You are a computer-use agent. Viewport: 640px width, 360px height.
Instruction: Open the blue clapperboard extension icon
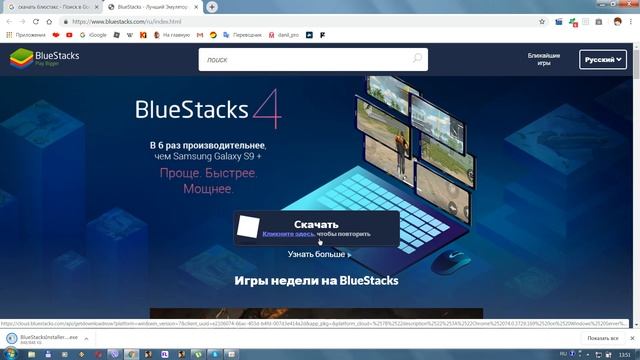[x=558, y=22]
